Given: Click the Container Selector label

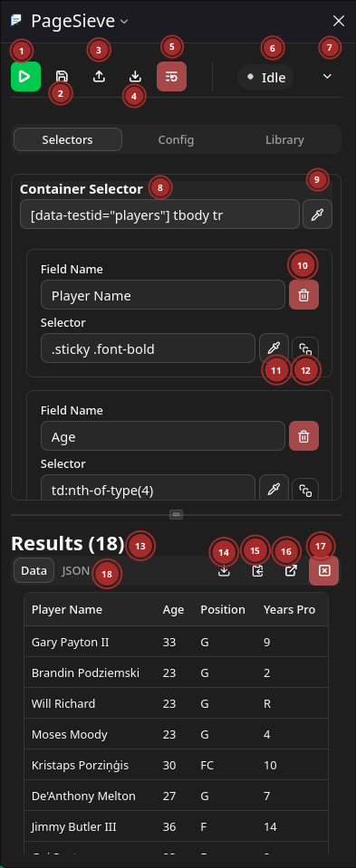Looking at the screenshot, I should coord(82,189).
